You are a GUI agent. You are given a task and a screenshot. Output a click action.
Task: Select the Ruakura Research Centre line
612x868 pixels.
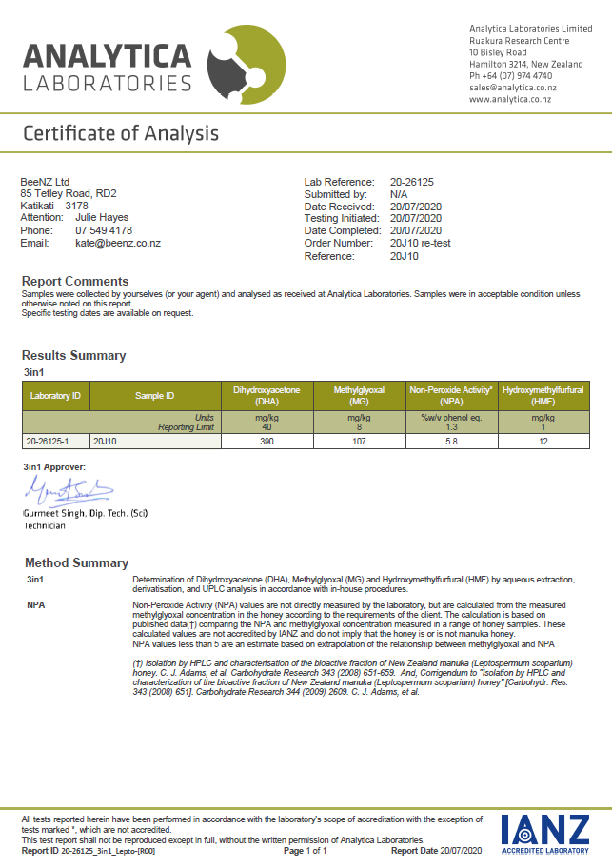pyautogui.click(x=519, y=41)
